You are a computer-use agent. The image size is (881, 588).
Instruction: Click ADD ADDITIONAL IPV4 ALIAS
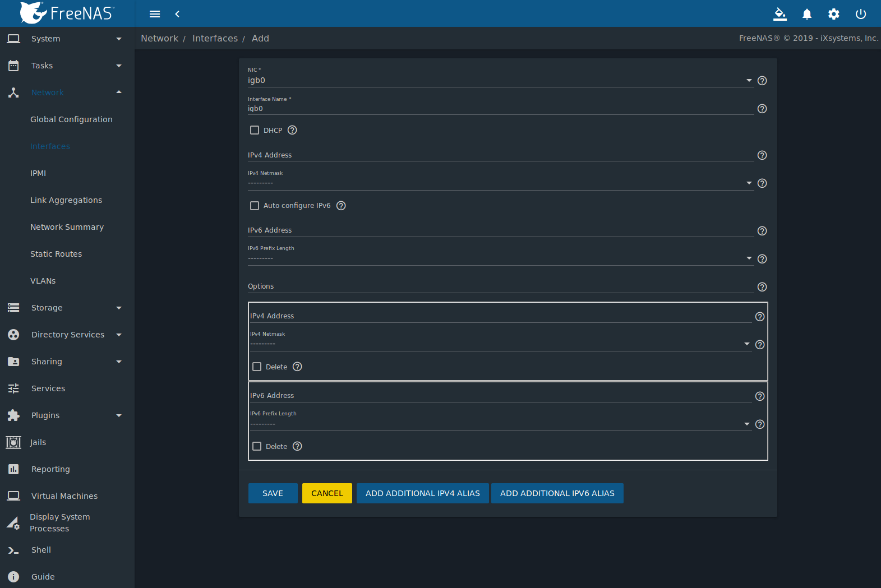coord(423,493)
